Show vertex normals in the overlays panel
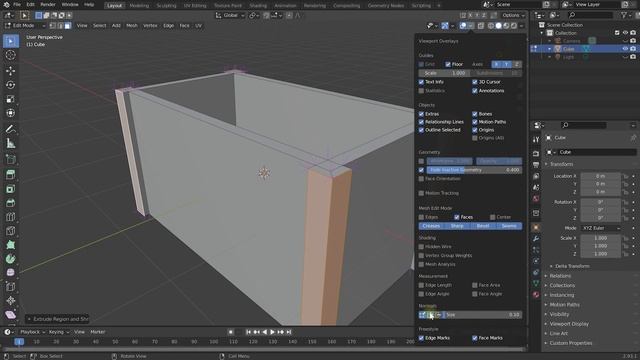The image size is (640, 360). click(422, 315)
